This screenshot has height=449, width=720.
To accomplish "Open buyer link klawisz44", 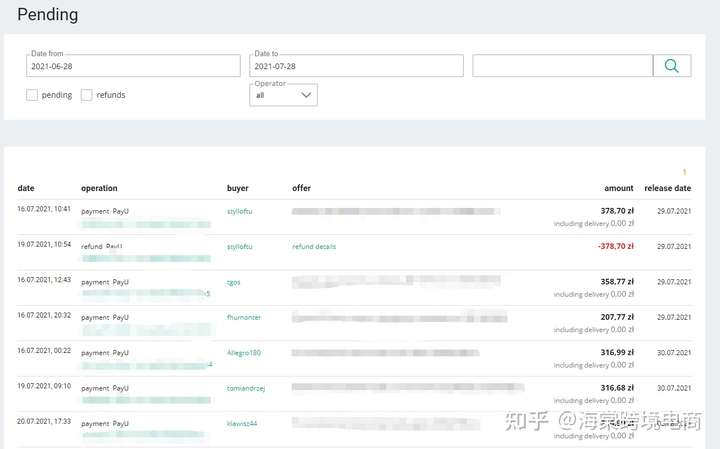I will click(242, 423).
